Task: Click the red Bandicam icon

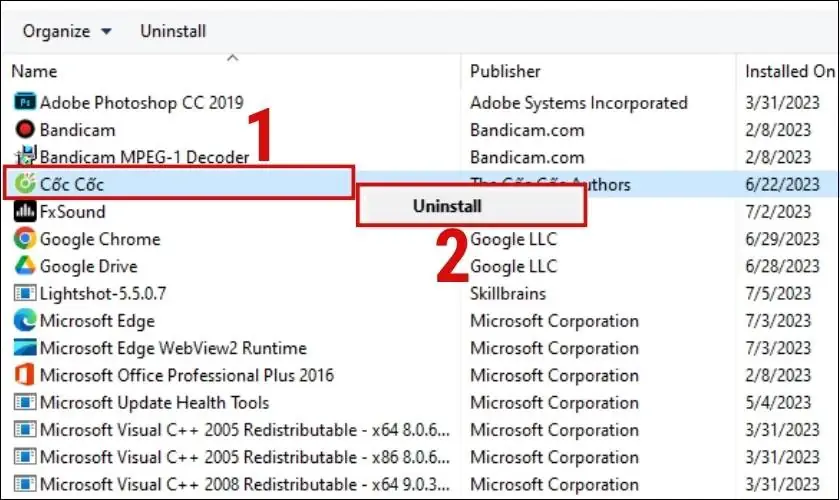Action: pyautogui.click(x=25, y=129)
